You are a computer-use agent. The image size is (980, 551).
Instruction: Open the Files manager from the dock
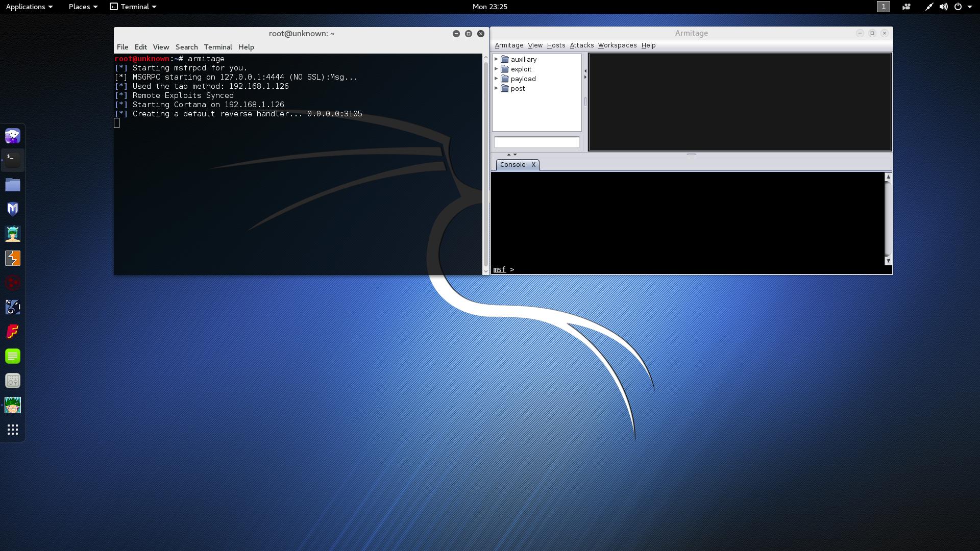point(13,185)
